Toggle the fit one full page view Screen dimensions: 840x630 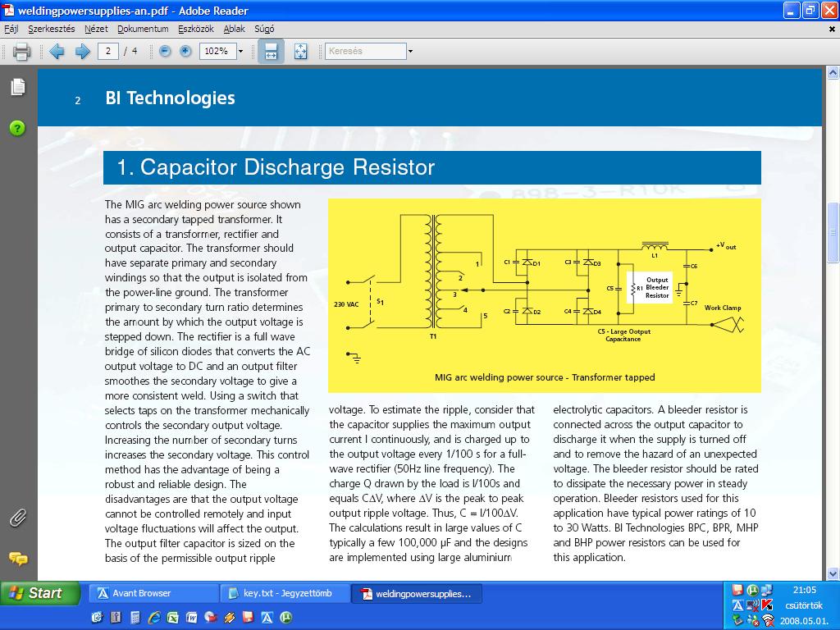[300, 52]
